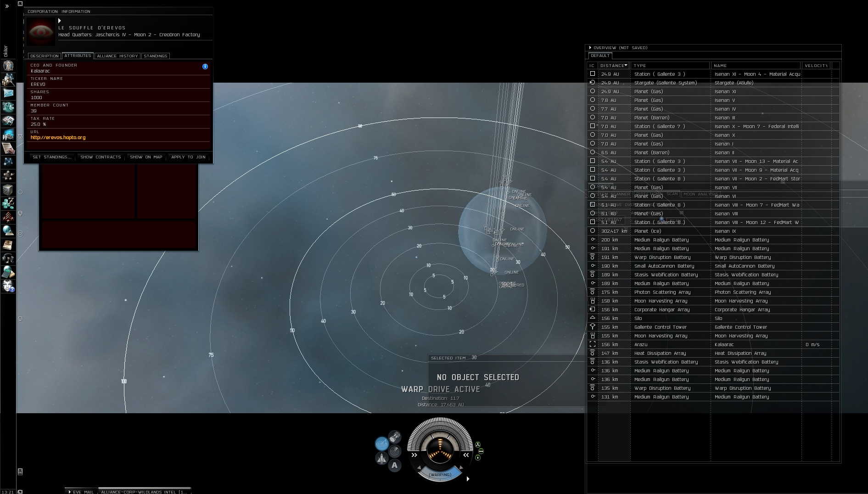Viewport: 868px width, 494px height.
Task: Click the Stargate icon in the overview list
Action: pyautogui.click(x=593, y=83)
